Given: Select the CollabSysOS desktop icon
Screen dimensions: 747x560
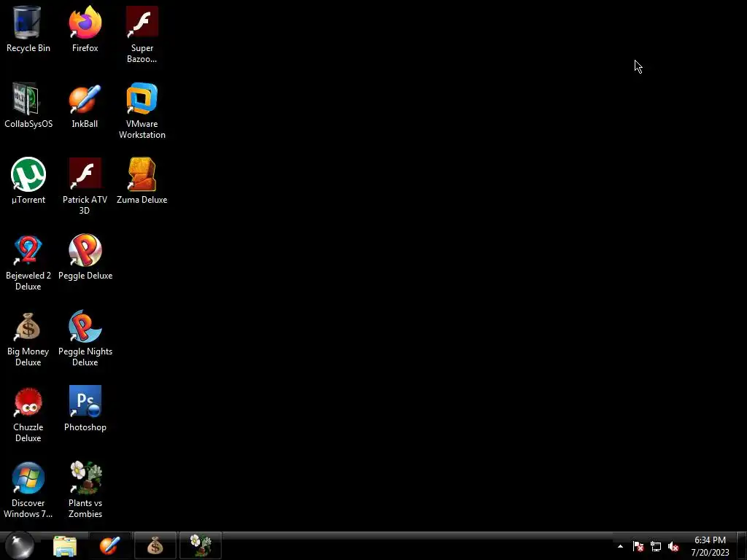Looking at the screenshot, I should point(28,105).
